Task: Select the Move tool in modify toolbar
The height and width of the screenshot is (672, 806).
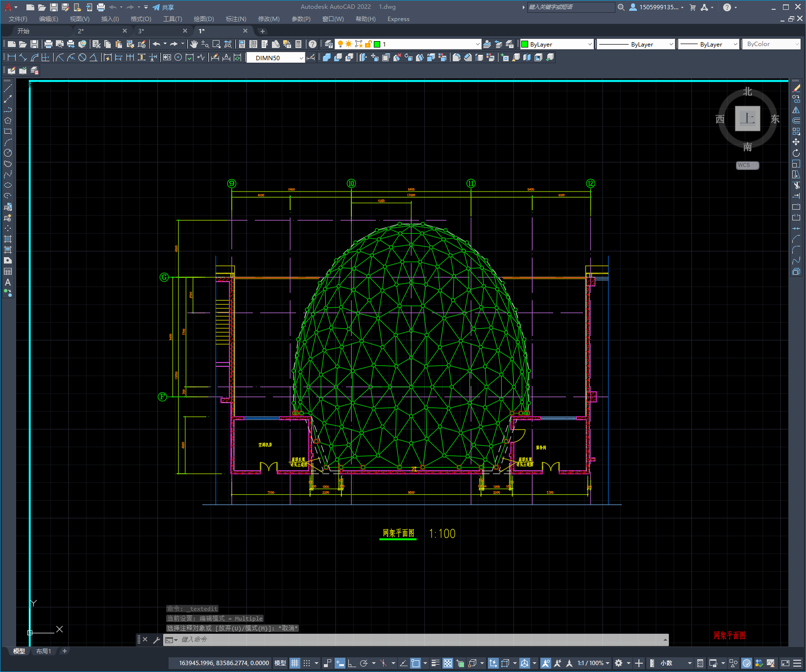Action: pos(796,142)
